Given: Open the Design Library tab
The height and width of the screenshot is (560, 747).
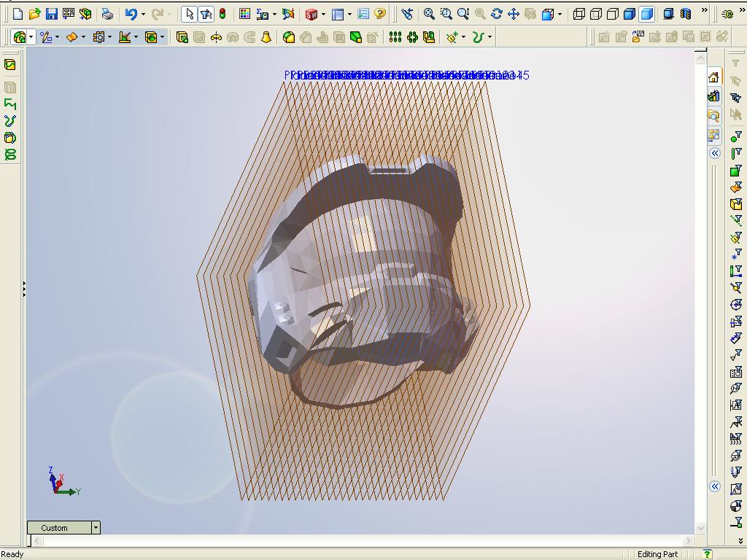Looking at the screenshot, I should (713, 97).
